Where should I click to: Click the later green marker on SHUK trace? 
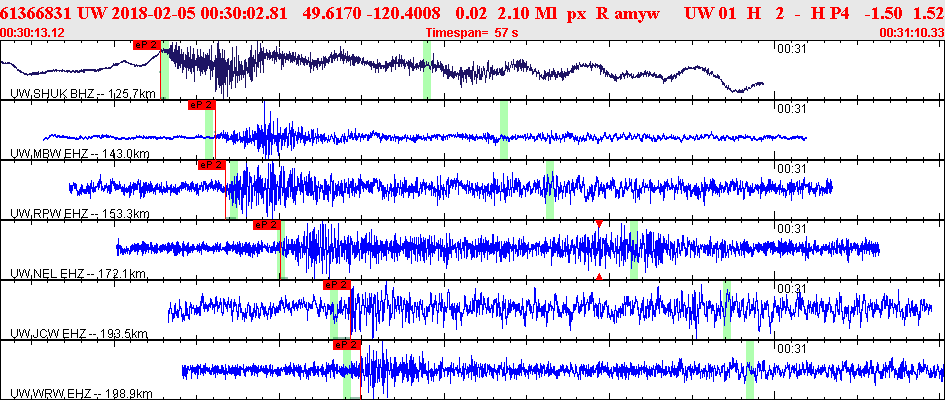[x=427, y=70]
